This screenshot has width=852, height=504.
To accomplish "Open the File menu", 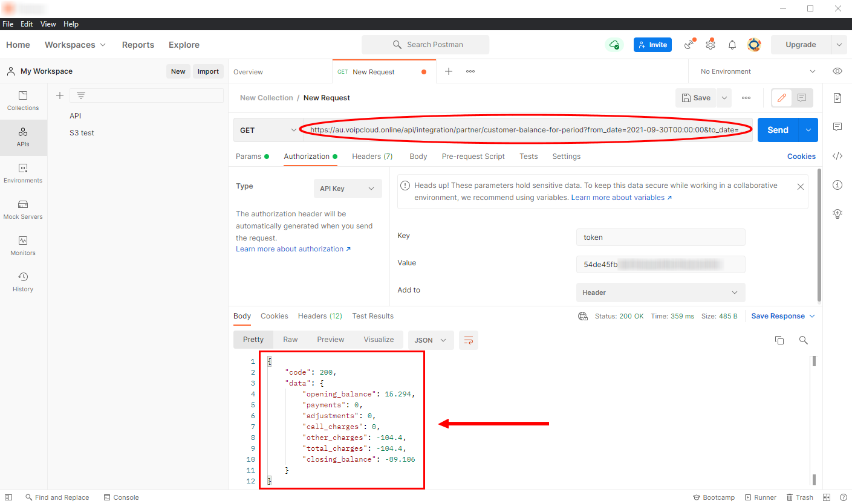I will click(8, 24).
